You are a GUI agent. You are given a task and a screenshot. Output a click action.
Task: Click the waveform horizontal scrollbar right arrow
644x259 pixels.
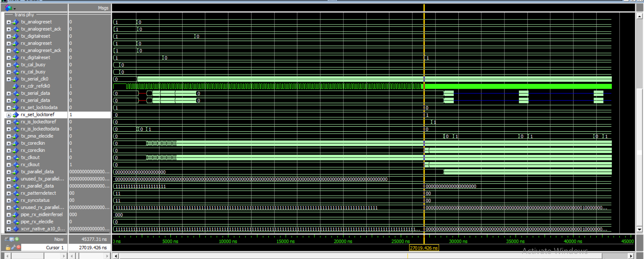(x=631, y=256)
